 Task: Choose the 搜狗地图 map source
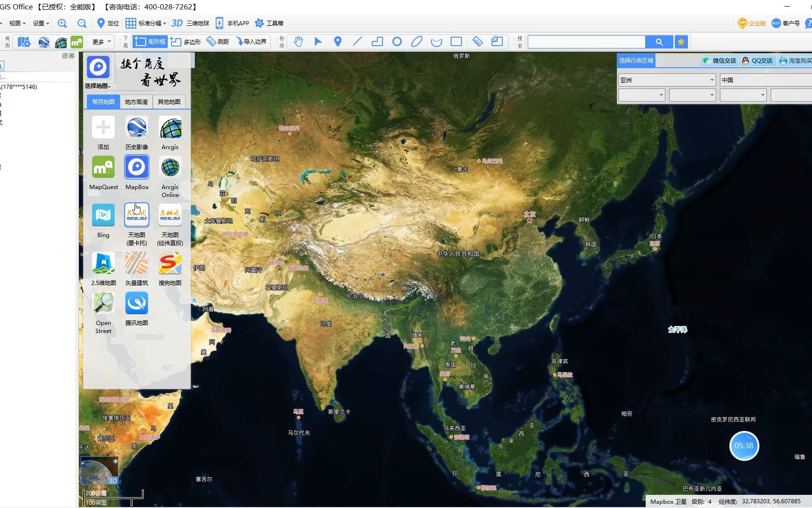click(x=170, y=269)
